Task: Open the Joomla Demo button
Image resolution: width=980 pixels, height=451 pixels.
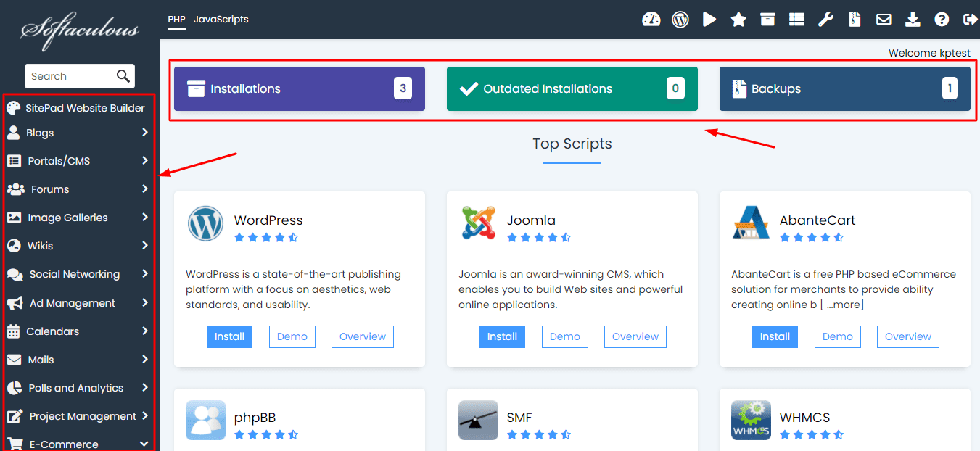Action: click(x=564, y=336)
